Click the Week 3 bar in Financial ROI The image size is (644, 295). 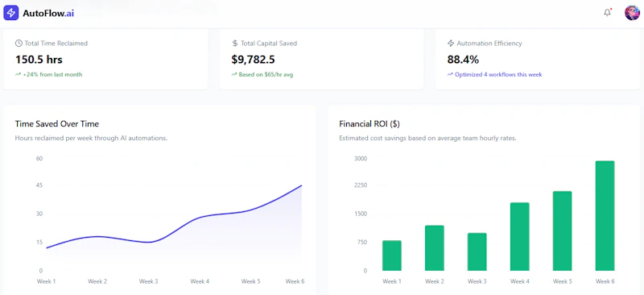(477, 251)
